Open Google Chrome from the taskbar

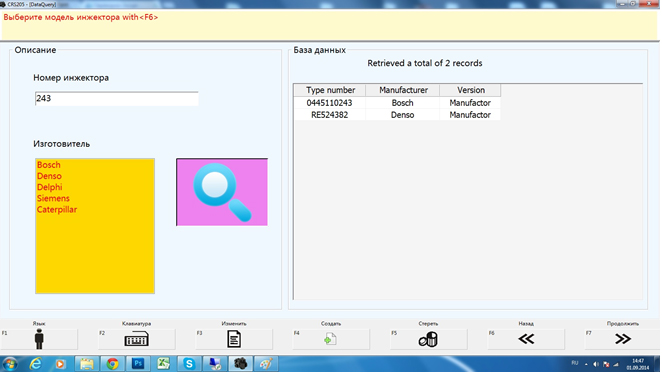pyautogui.click(x=112, y=364)
